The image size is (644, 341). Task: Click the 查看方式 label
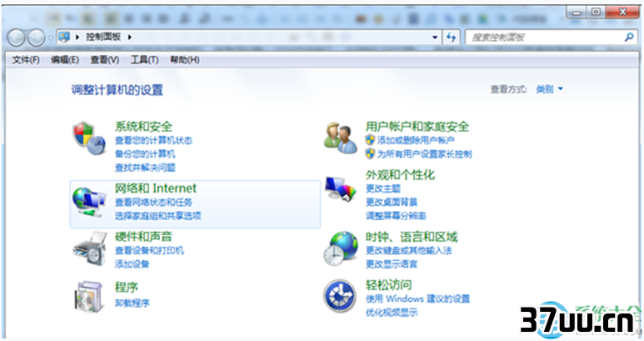click(x=508, y=89)
